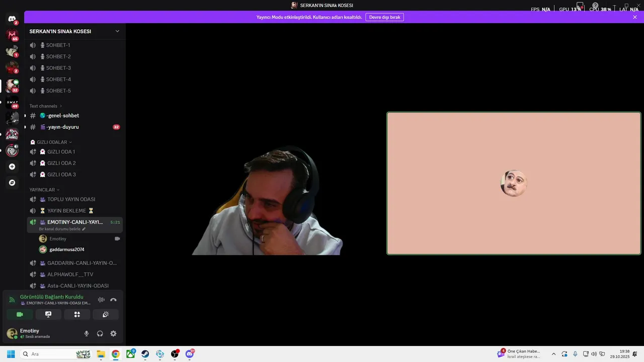This screenshot has width=644, height=362.
Task: Collapse the GIZLI ODALAR category
Action: [51, 142]
